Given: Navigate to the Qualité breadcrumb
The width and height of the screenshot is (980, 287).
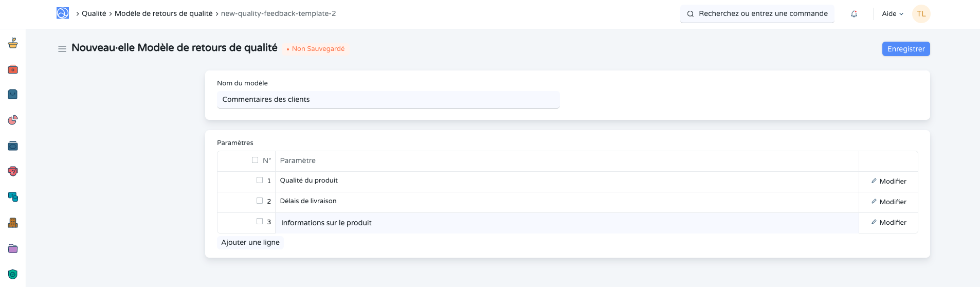Looking at the screenshot, I should pyautogui.click(x=94, y=14).
